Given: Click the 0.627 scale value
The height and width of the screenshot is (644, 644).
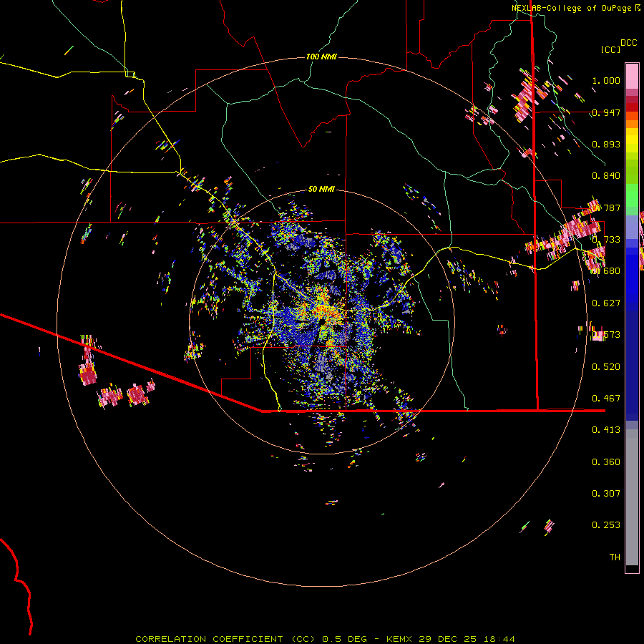Looking at the screenshot, I should point(606,303).
